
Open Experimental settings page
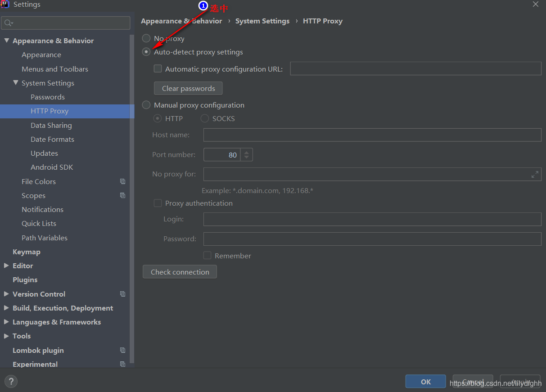pos(35,364)
